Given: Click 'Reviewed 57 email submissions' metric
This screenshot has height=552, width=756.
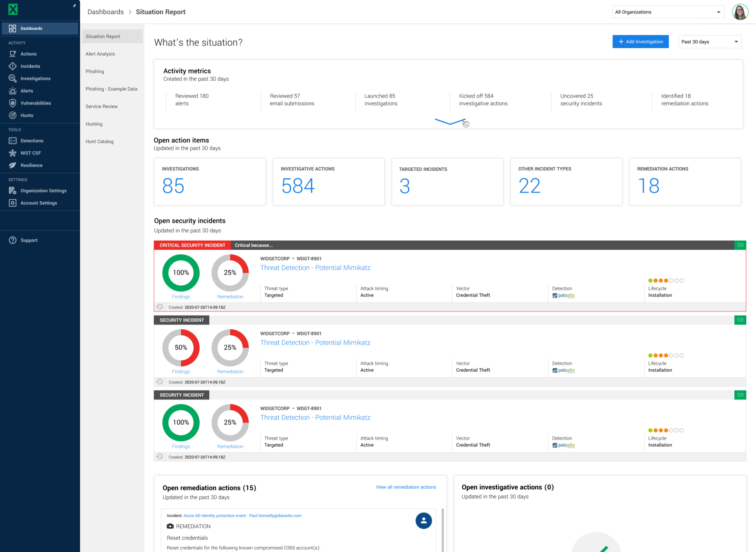Looking at the screenshot, I should pos(292,100).
